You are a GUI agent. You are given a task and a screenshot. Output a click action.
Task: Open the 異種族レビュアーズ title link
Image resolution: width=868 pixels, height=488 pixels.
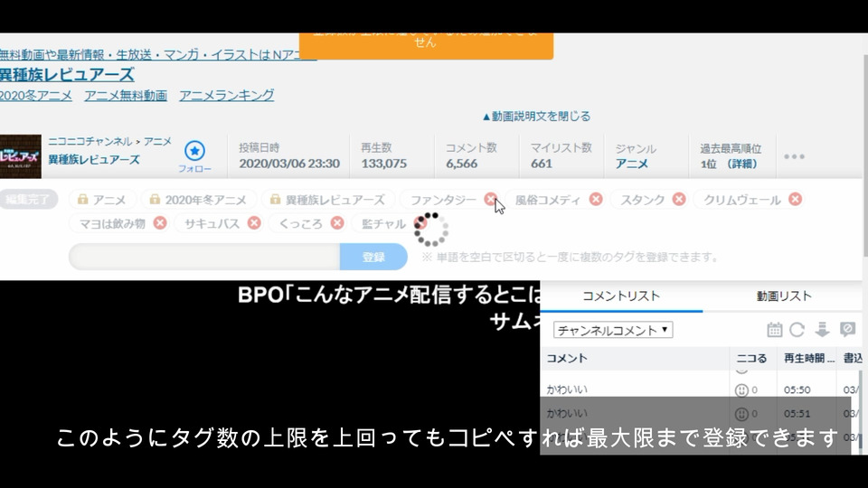(67, 74)
